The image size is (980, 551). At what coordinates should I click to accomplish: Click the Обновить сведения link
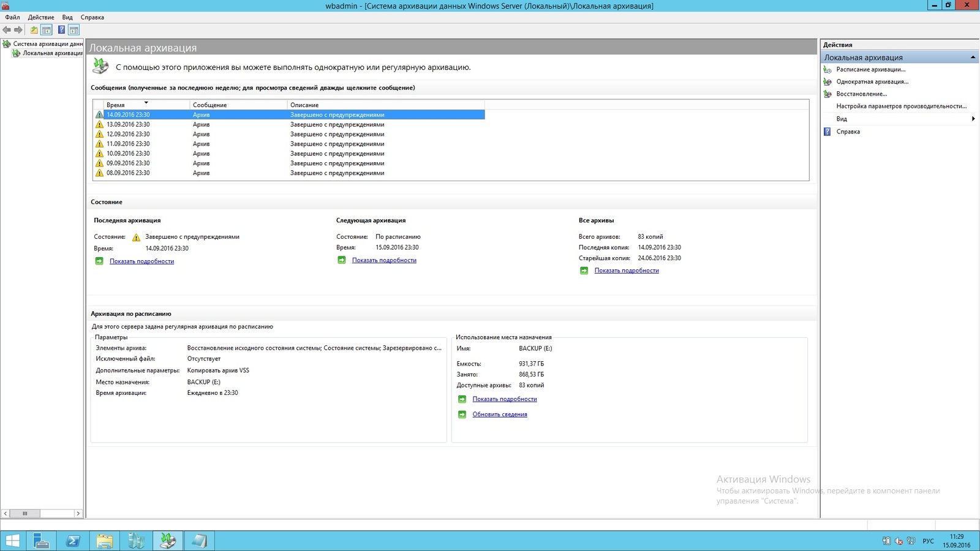click(x=500, y=414)
